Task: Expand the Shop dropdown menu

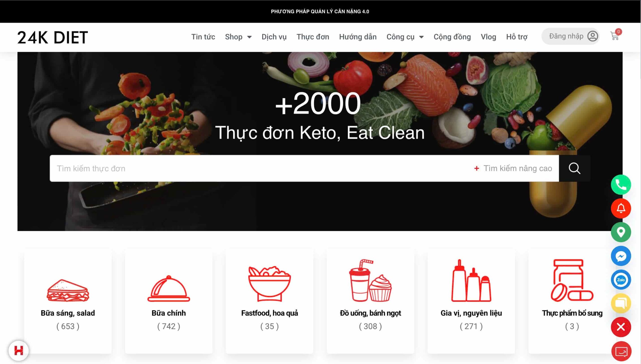Action: (238, 37)
